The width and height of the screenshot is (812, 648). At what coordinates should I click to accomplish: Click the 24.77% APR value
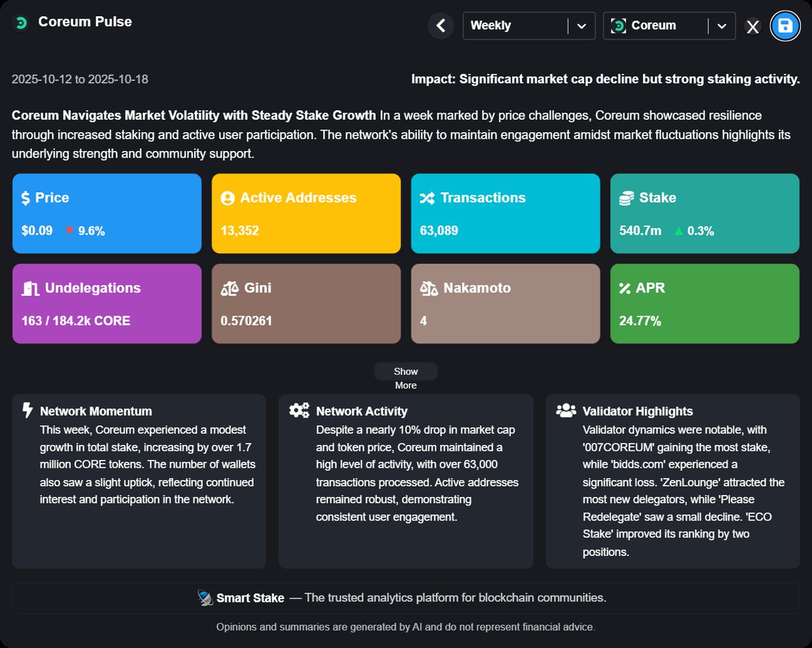[x=640, y=321]
